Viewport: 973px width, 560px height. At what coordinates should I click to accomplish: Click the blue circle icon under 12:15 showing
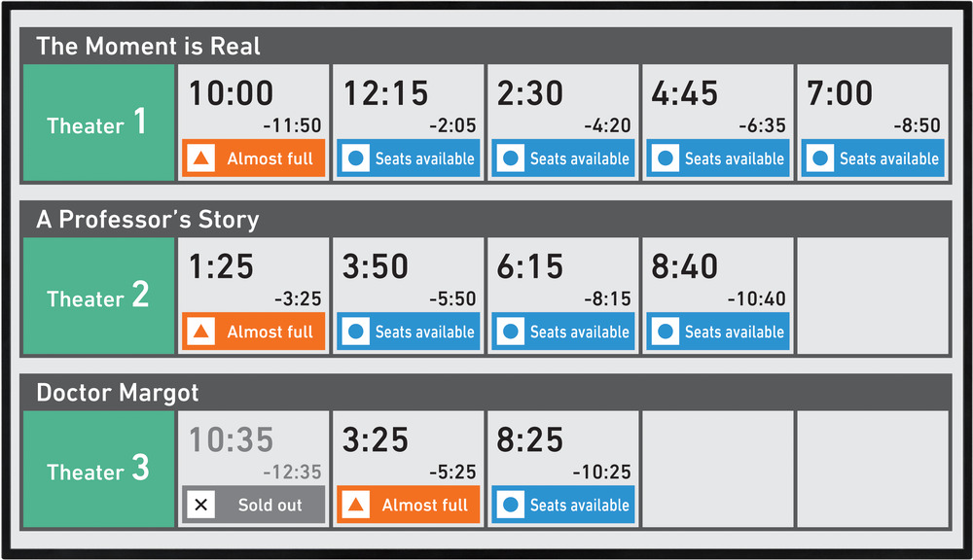click(355, 158)
